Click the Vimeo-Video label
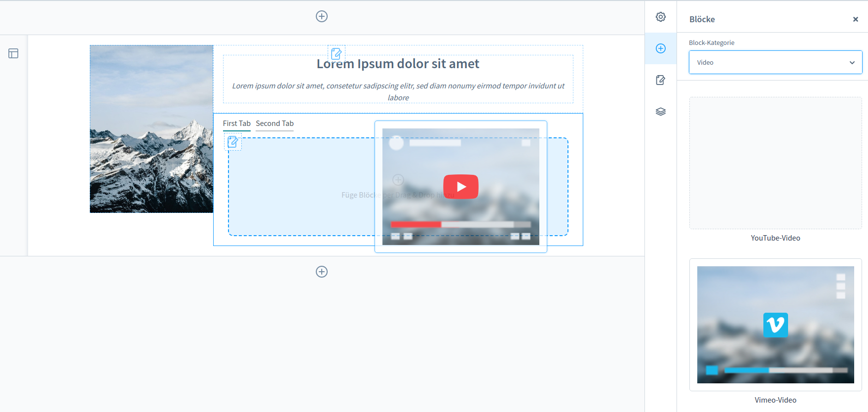The height and width of the screenshot is (412, 868). 775,400
